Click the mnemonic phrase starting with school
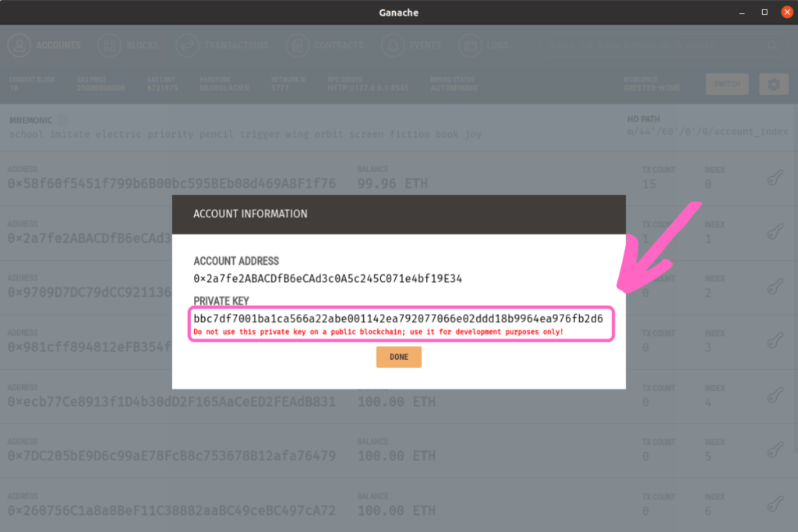 point(245,134)
